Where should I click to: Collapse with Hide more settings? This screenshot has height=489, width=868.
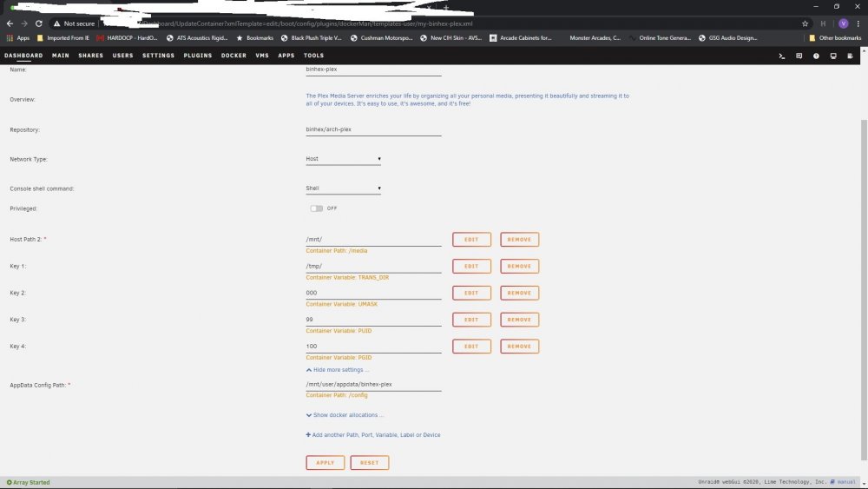coord(337,370)
